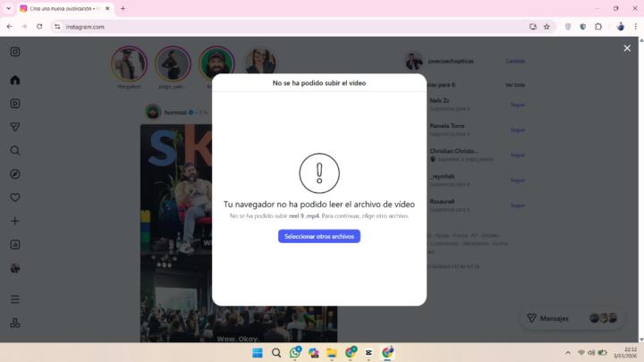
Task: Open the Extensions puzzle icon
Action: pos(598,27)
